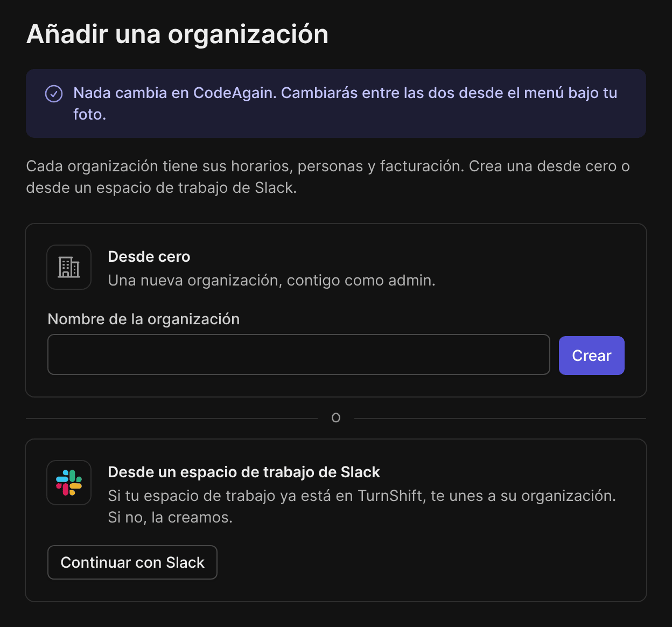Click the Si tu espacio de trabajo description
672x627 pixels.
(362, 506)
